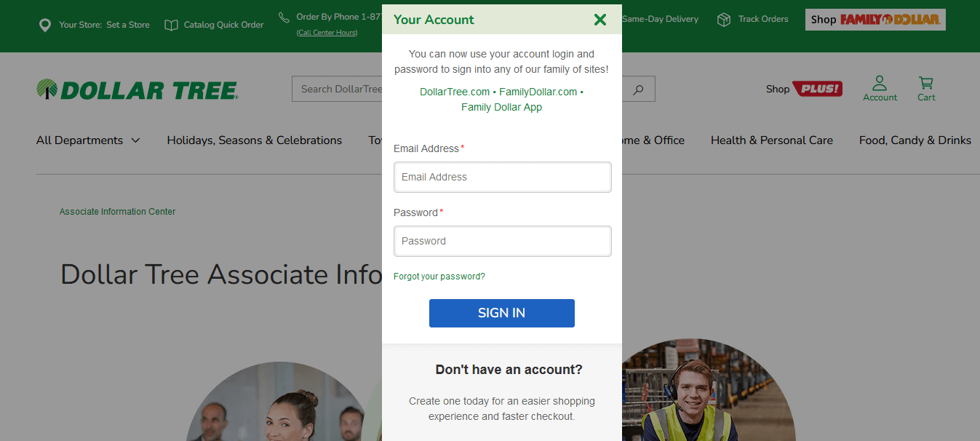Image resolution: width=980 pixels, height=441 pixels.
Task: Click the Email Address input field
Action: pos(502,177)
